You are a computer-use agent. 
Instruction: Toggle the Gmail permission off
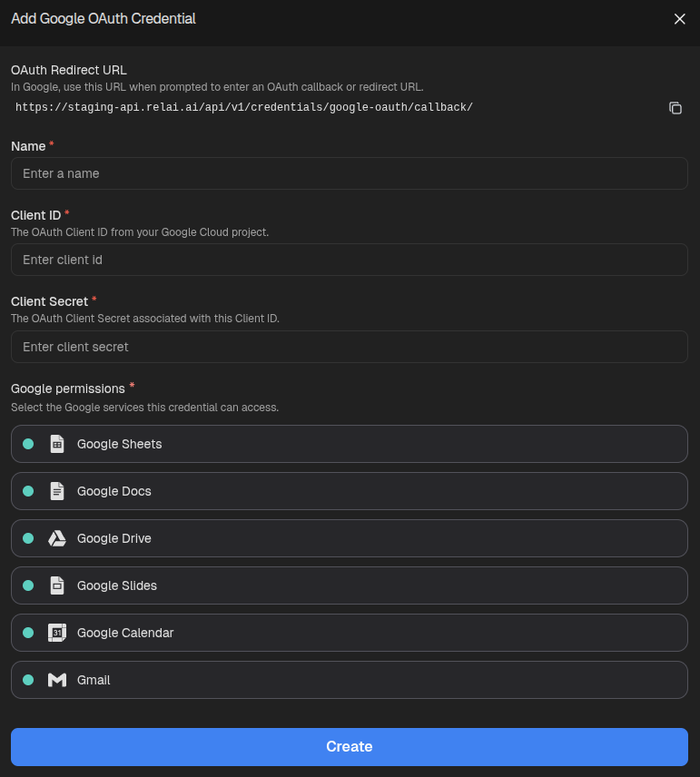point(27,680)
